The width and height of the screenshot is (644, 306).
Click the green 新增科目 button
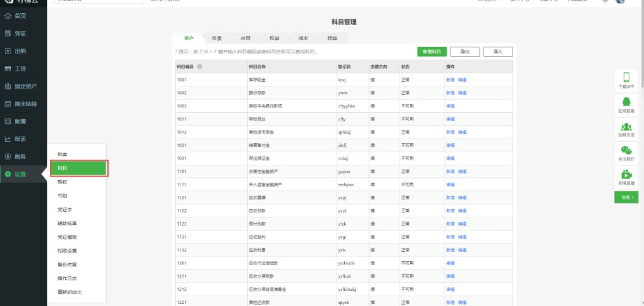tap(431, 52)
